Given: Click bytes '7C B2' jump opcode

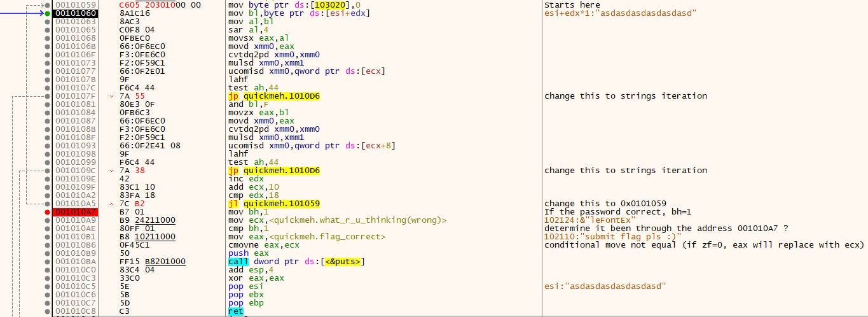Looking at the screenshot, I should 132,204.
